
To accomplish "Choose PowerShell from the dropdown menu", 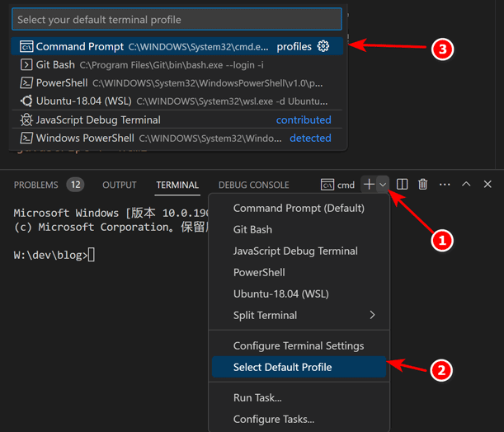I will [299, 272].
